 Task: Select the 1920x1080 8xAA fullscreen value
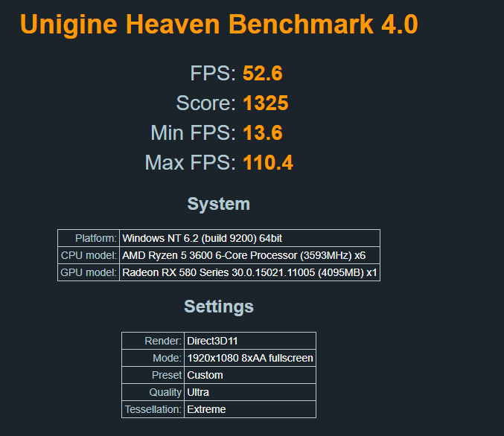click(250, 358)
